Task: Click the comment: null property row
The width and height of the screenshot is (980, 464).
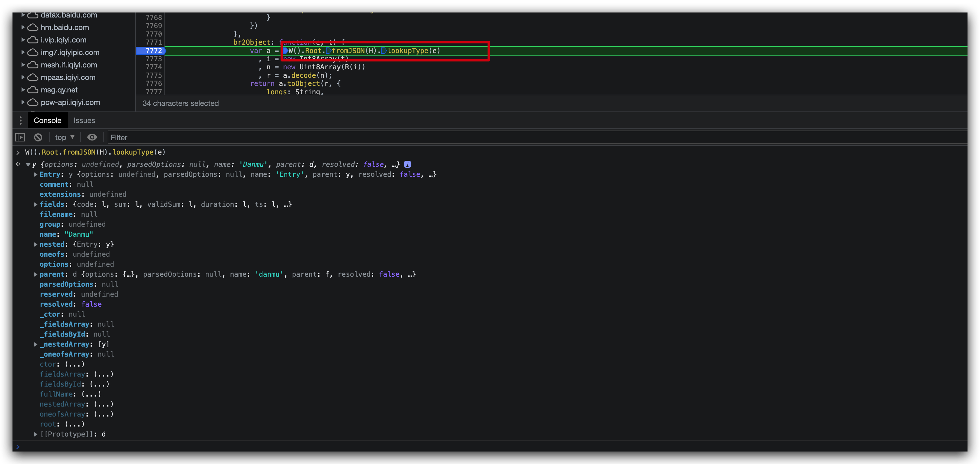Action: point(67,185)
